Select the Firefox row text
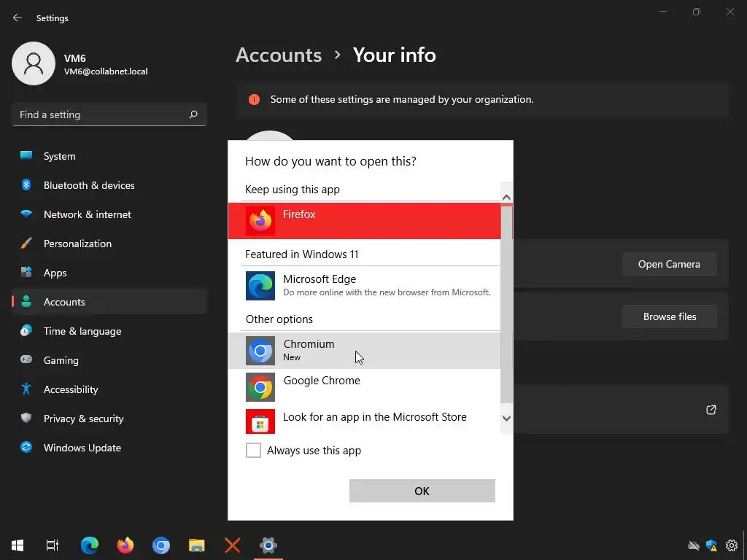Screen dimensions: 747x560 299,214
